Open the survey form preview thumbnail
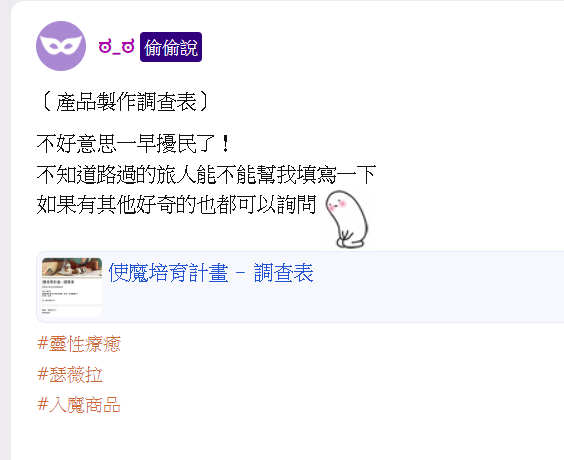 click(x=72, y=287)
